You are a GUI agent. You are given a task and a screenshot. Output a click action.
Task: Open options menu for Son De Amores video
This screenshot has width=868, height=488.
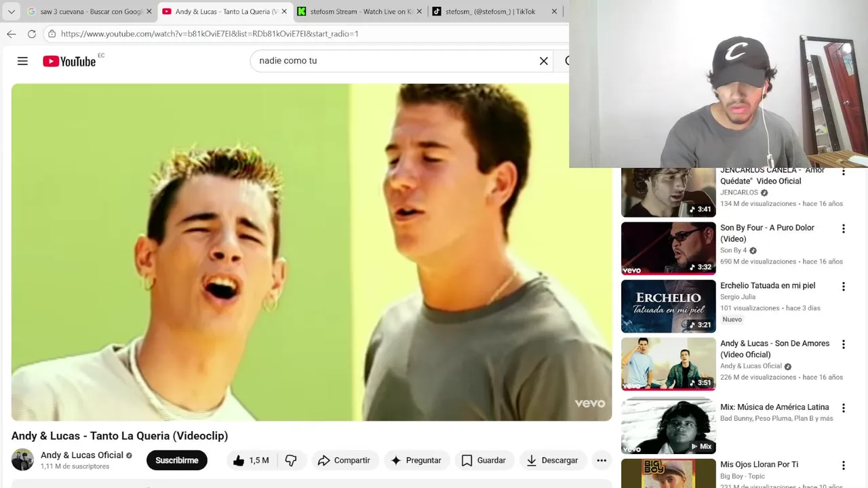pyautogui.click(x=844, y=344)
